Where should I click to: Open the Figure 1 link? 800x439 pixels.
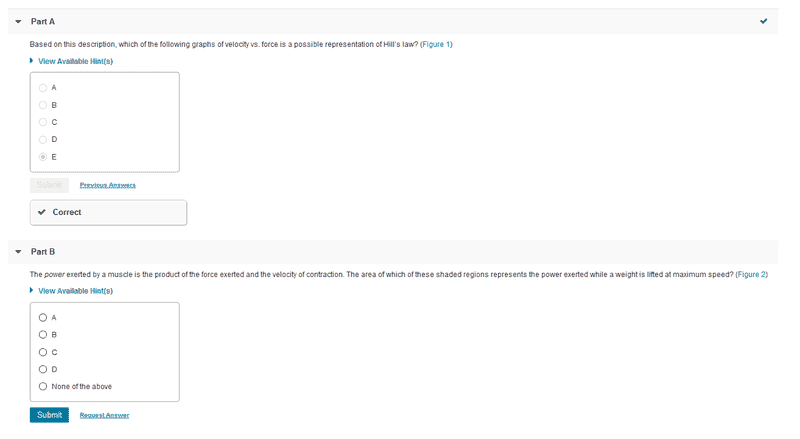click(x=437, y=44)
